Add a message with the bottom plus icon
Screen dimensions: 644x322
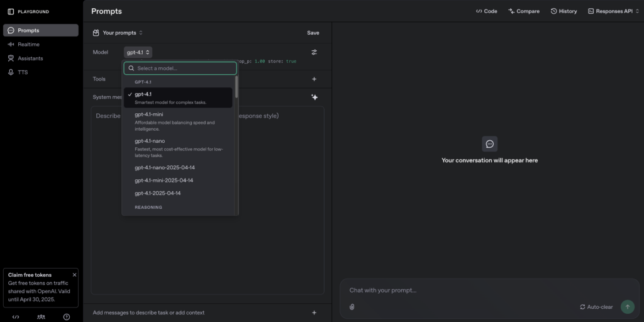pos(314,313)
